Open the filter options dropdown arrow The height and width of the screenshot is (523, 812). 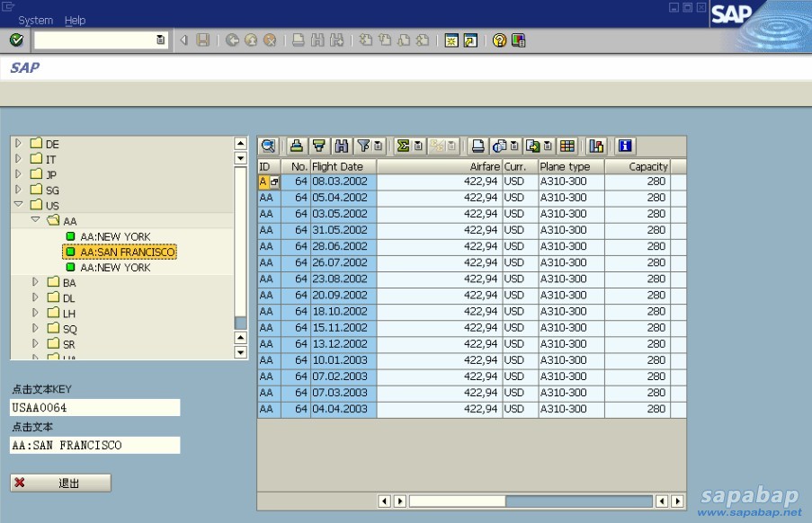coord(378,146)
